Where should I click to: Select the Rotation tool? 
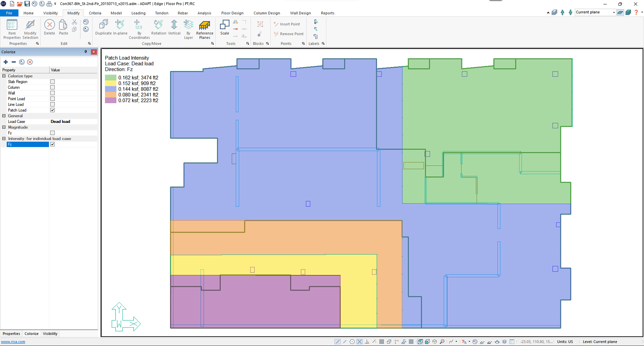[158, 25]
